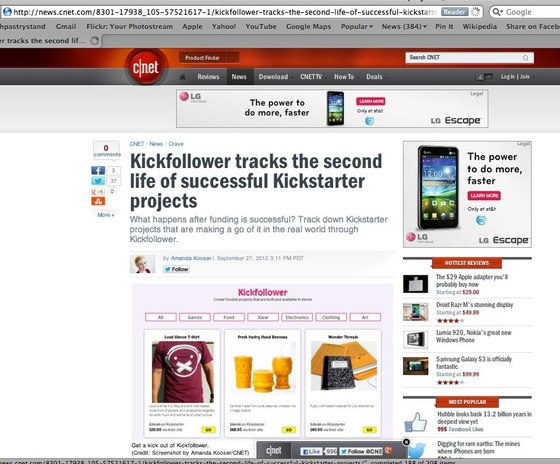Expand More sharing options
Image resolution: width=560 pixels, height=464 pixels.
point(106,215)
